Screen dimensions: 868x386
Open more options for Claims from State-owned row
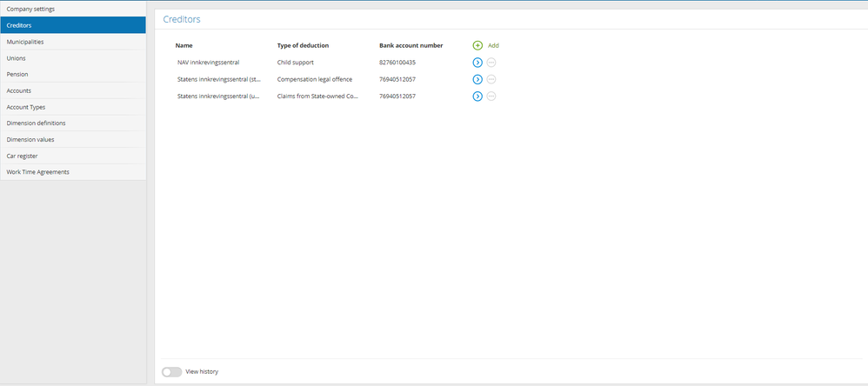tap(491, 96)
